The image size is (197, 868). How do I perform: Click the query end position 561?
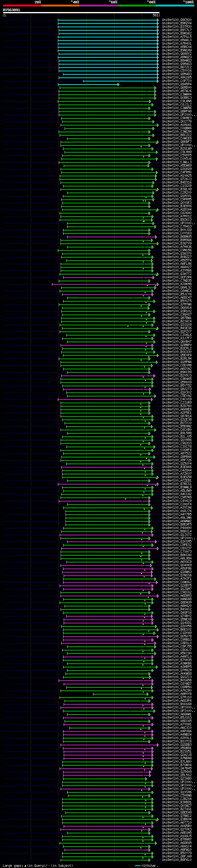tap(155, 15)
